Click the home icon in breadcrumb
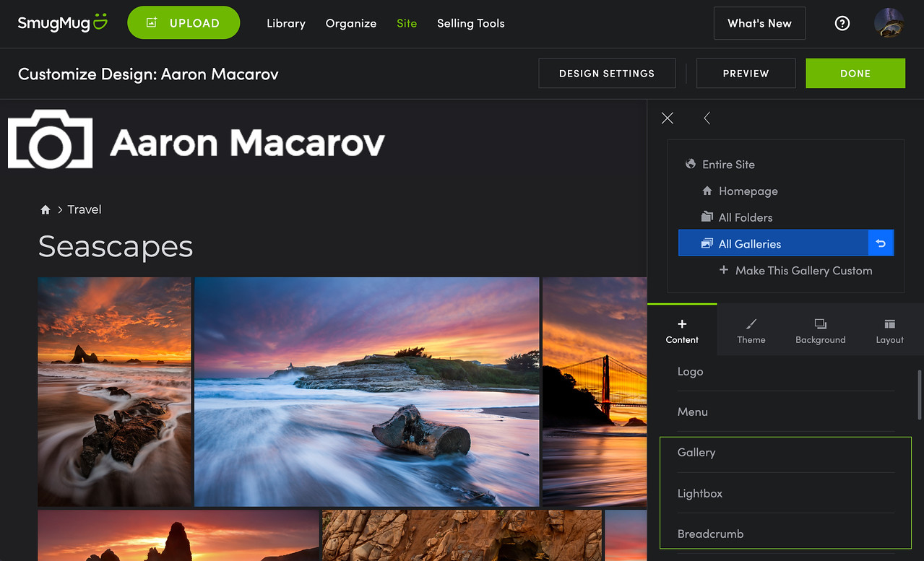This screenshot has height=561, width=924. pos(46,210)
